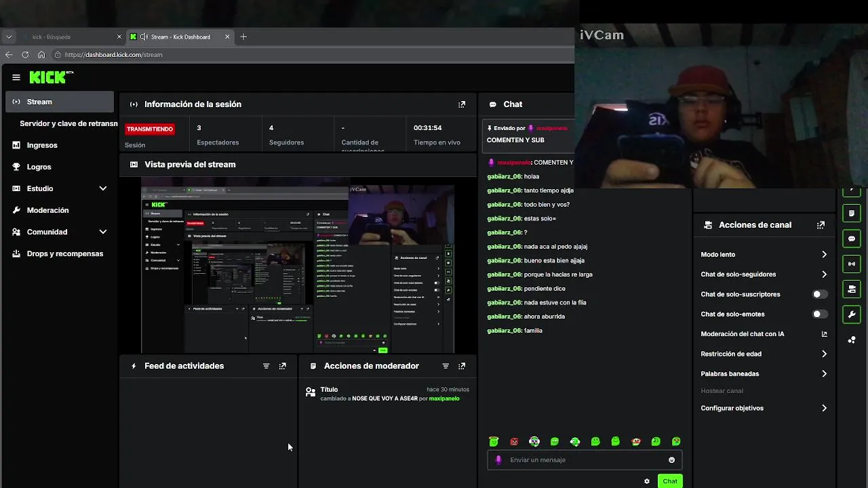Click the TRANSMITIENDO status badge

click(150, 129)
